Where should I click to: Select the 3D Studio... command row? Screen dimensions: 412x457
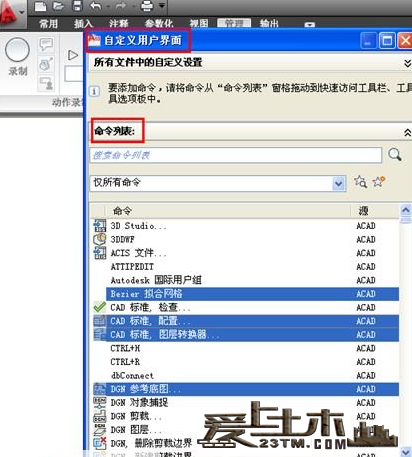(245, 226)
